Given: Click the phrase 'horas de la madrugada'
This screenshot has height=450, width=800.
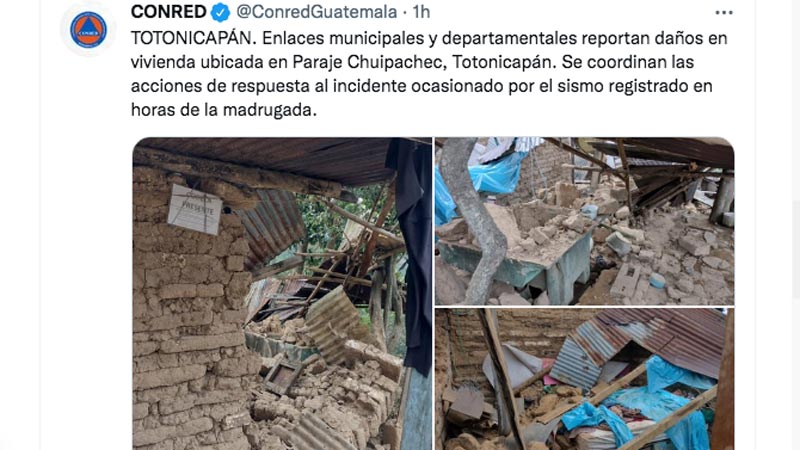Looking at the screenshot, I should pos(223,110).
